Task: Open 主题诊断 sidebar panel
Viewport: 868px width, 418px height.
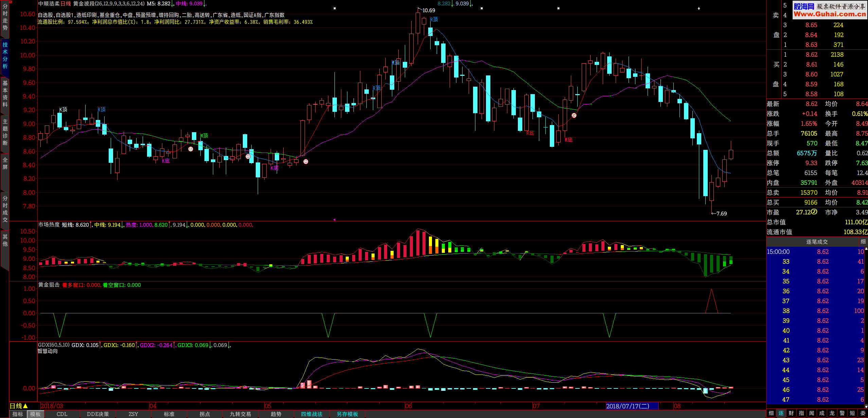Action: click(x=5, y=132)
